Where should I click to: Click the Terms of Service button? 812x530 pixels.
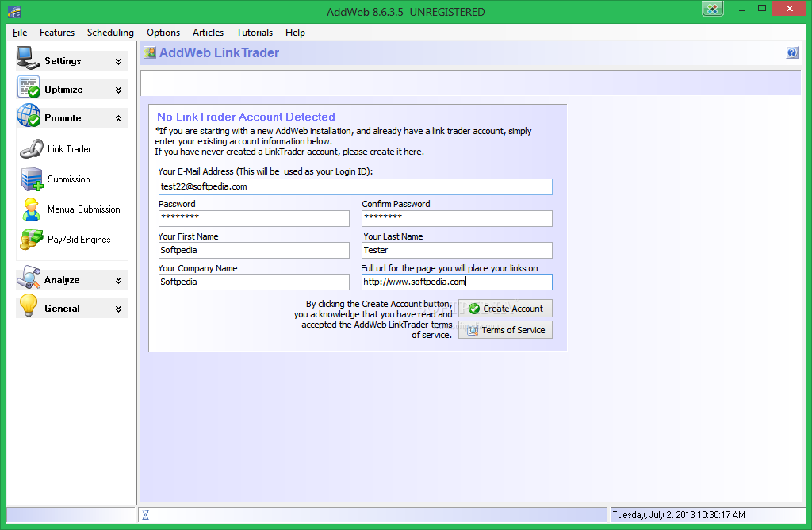click(505, 330)
